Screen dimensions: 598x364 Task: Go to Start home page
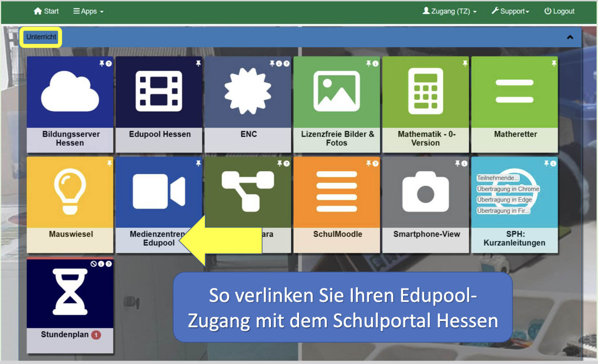point(46,11)
